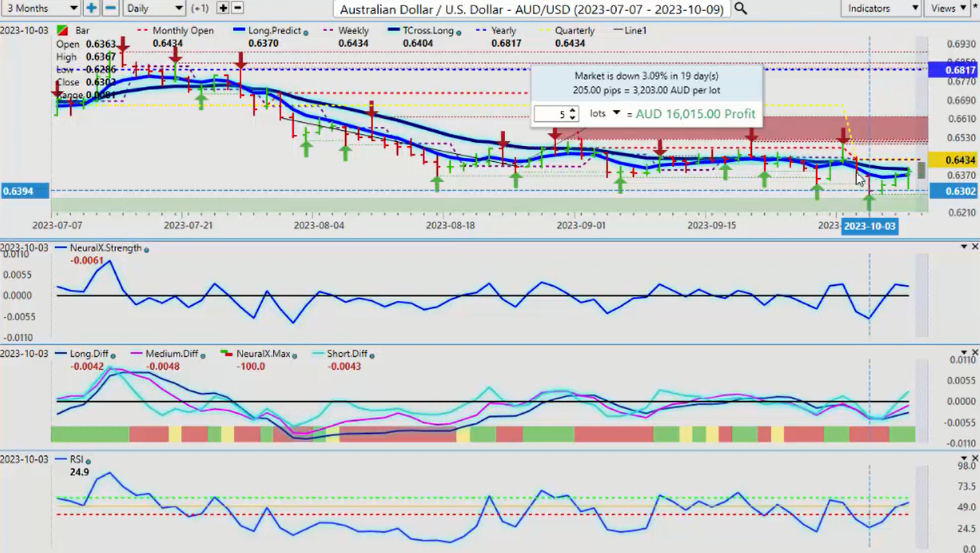Open settings dot next to Long.Predict
This screenshot has width=980, height=553.
[305, 32]
